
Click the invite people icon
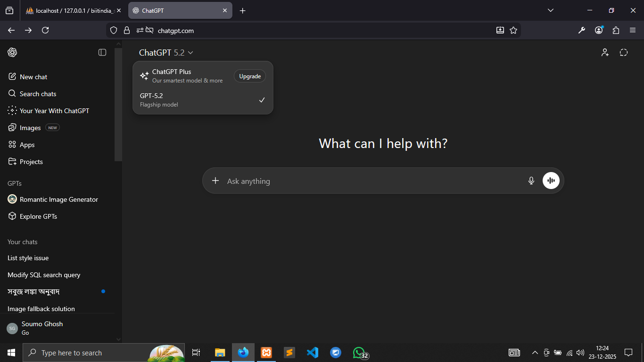coord(605,52)
